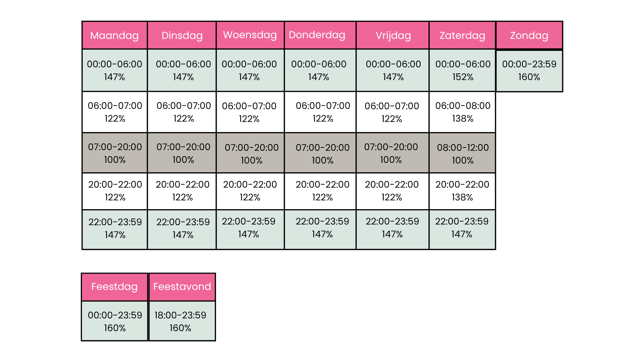The width and height of the screenshot is (644, 362).
Task: Click the Zondag column header
Action: [x=529, y=35]
